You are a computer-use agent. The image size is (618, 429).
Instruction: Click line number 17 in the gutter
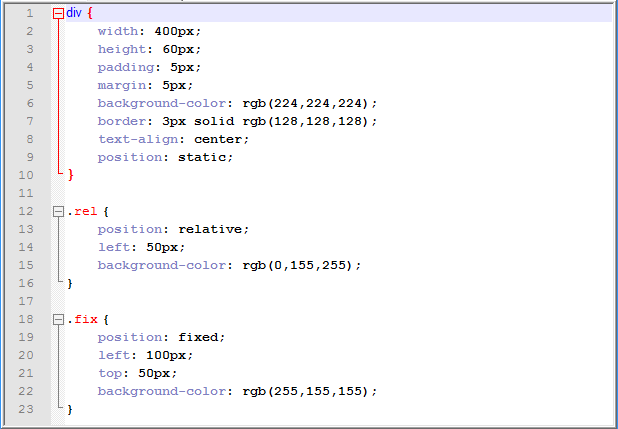(26, 301)
